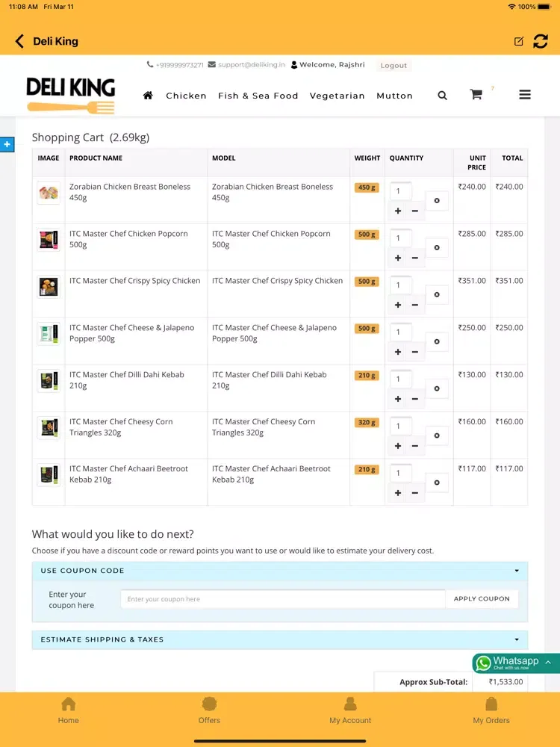
Task: Open Dilli Dahi Kebab product thumbnail
Action: point(49,381)
